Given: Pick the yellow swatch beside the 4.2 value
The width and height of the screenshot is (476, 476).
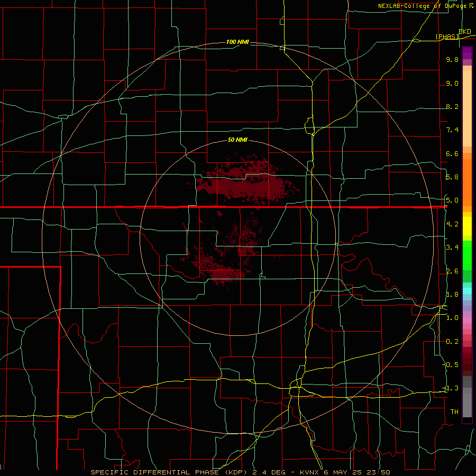Looking at the screenshot, I should click(x=467, y=226).
